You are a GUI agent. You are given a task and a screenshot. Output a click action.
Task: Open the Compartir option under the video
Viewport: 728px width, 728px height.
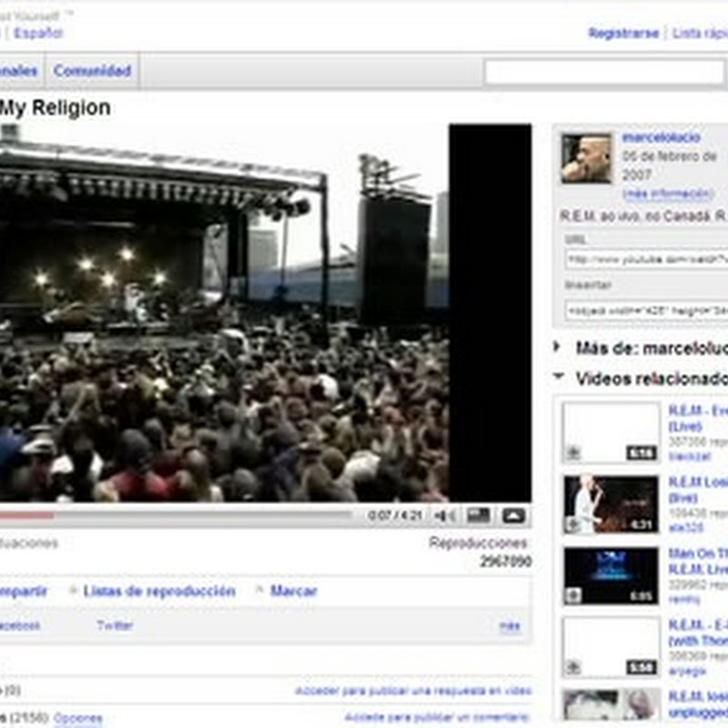[x=24, y=591]
